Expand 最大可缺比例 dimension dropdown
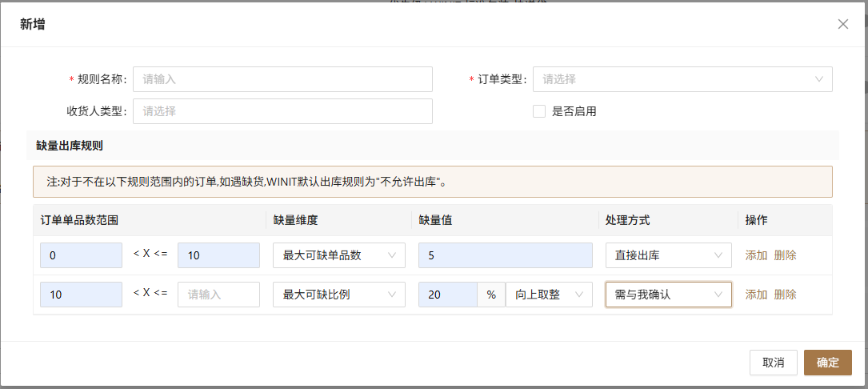868x389 pixels. 338,295
